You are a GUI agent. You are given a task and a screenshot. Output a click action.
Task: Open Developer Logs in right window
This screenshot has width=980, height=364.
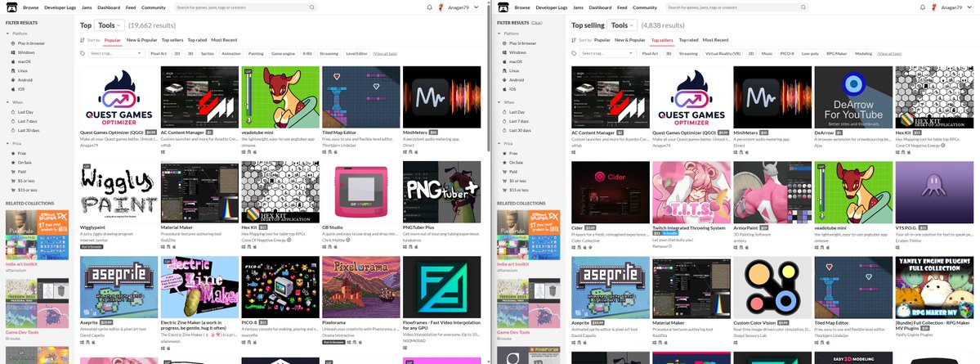(550, 7)
